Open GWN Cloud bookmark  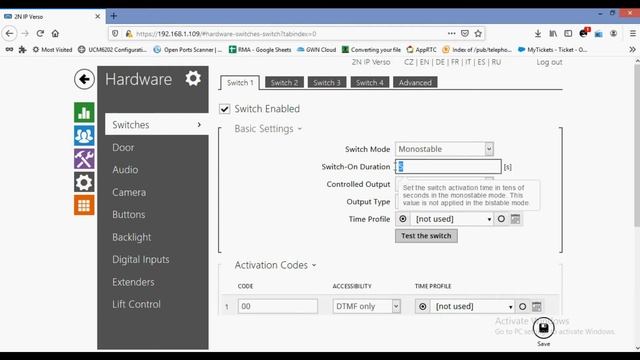click(x=316, y=49)
